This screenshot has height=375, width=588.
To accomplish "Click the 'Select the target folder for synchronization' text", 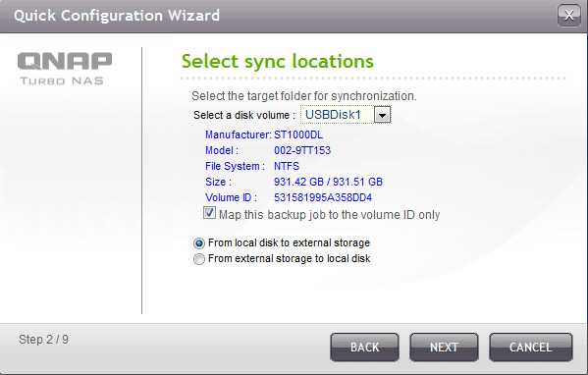I will 304,96.
